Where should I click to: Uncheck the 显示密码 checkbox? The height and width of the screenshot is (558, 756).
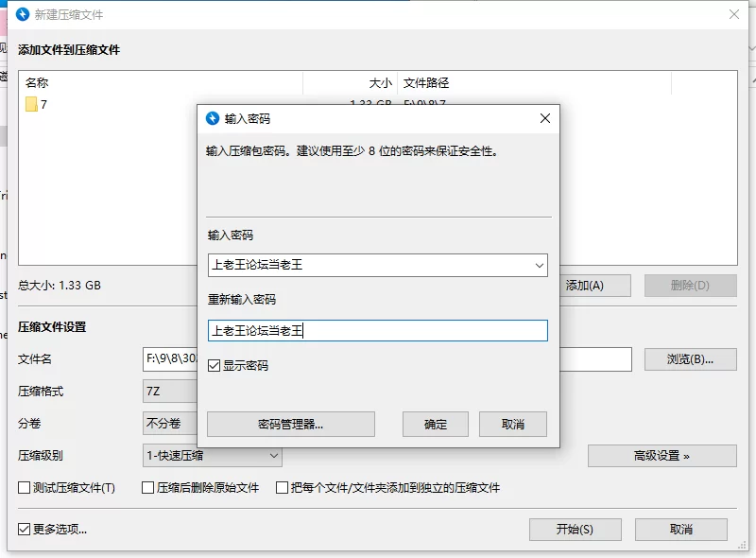point(215,365)
